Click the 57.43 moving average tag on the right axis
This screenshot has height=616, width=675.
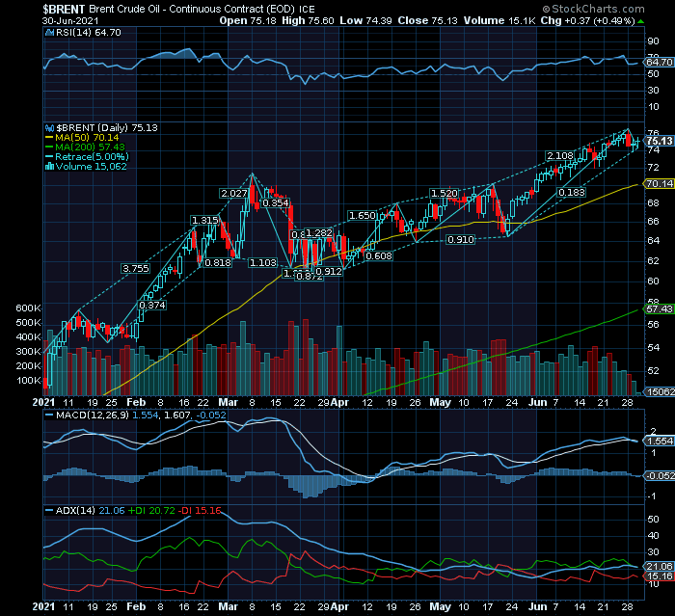659,309
